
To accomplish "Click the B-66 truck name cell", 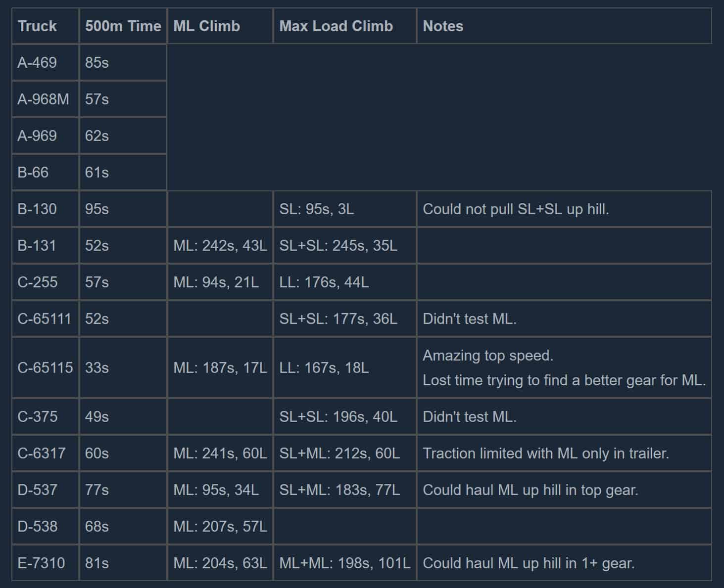I will (x=33, y=173).
